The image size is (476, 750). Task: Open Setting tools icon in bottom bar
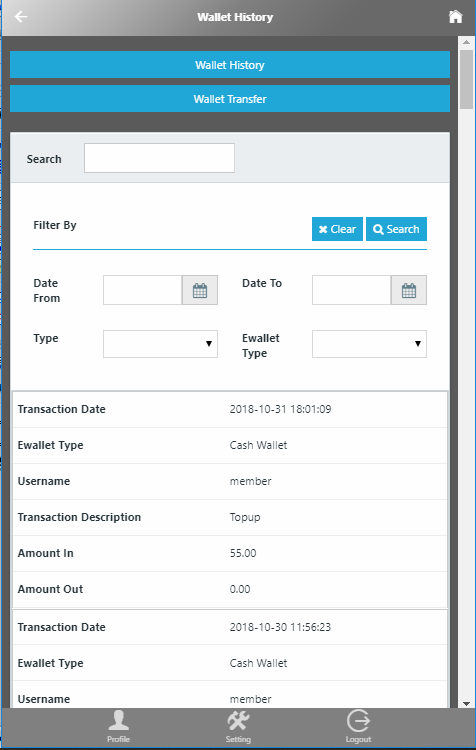pyautogui.click(x=238, y=726)
